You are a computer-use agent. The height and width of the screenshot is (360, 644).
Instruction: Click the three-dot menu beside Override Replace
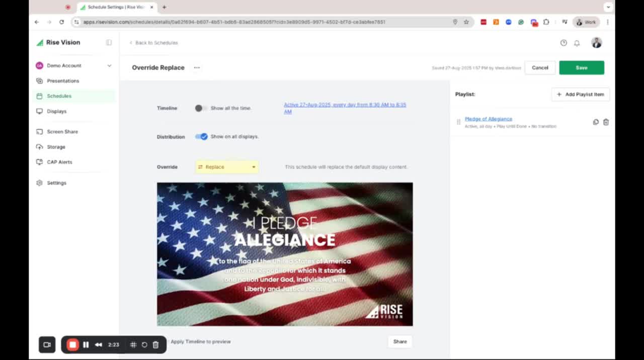197,68
